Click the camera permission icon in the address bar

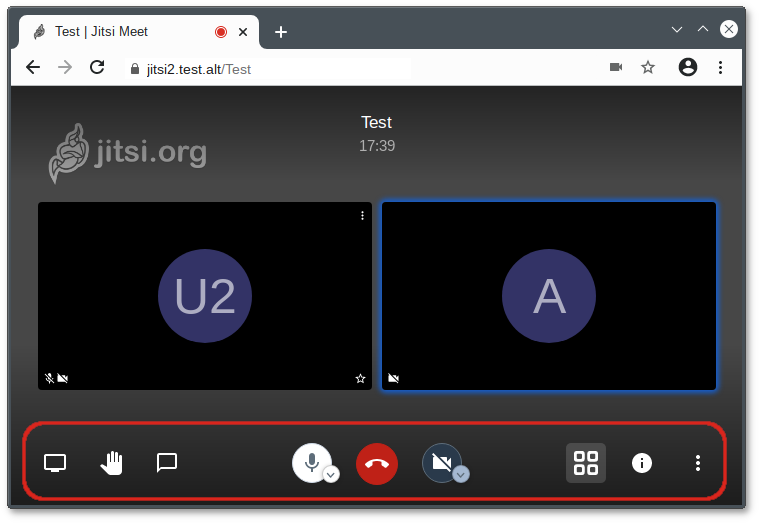tap(616, 67)
